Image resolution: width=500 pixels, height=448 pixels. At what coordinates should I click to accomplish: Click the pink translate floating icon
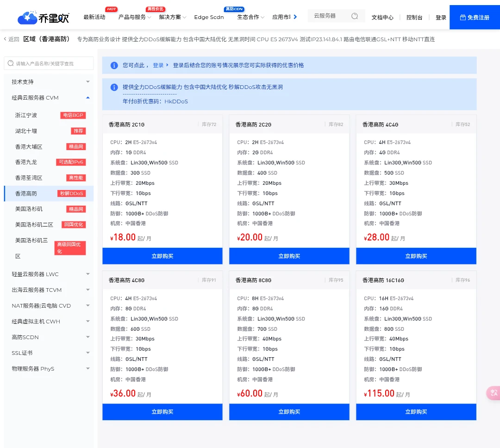(x=493, y=393)
